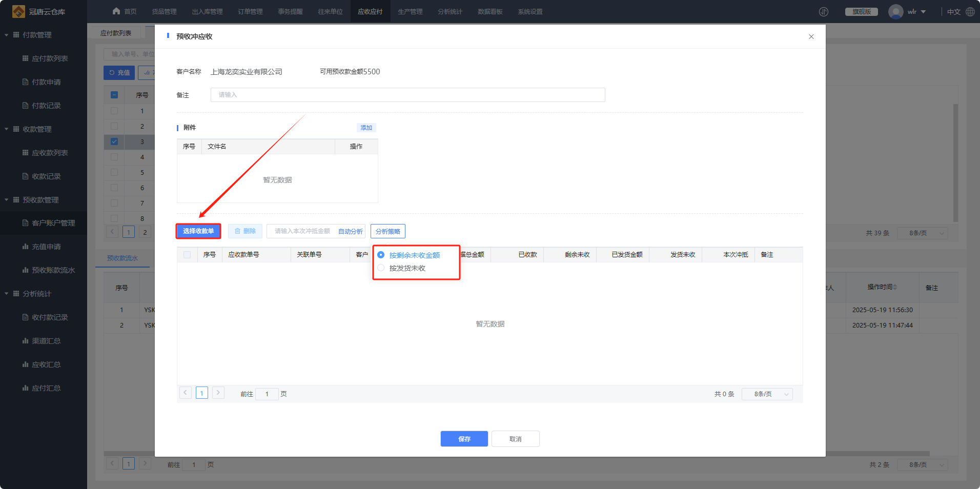Image resolution: width=980 pixels, height=489 pixels.
Task: Collapse 付款管理 sidebar group
Action: coord(7,35)
